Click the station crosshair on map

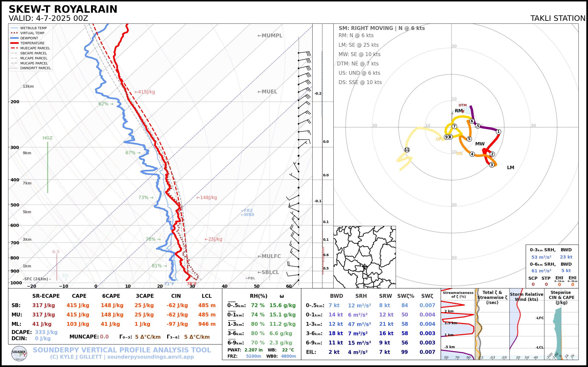364,266
